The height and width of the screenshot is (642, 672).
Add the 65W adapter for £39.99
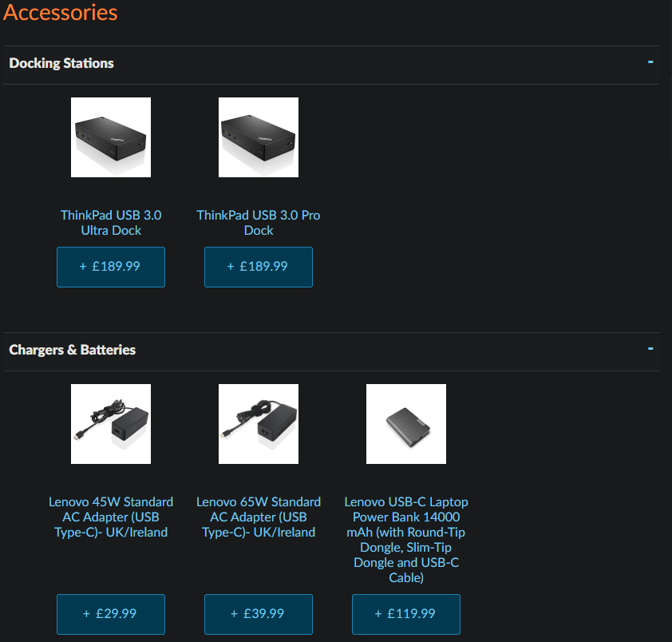[x=259, y=614]
